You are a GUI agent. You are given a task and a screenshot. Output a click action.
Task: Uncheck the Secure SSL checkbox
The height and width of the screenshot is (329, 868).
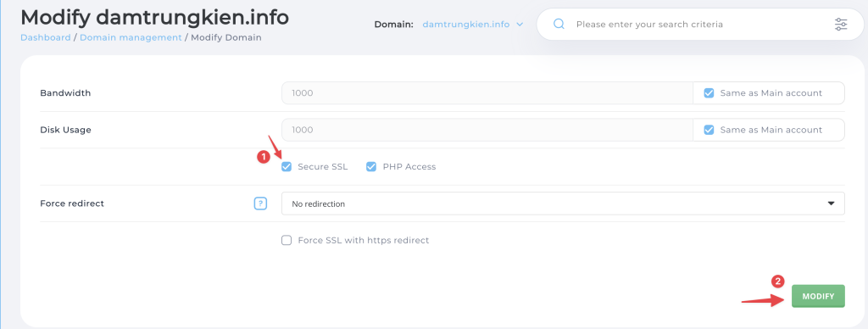coord(287,167)
